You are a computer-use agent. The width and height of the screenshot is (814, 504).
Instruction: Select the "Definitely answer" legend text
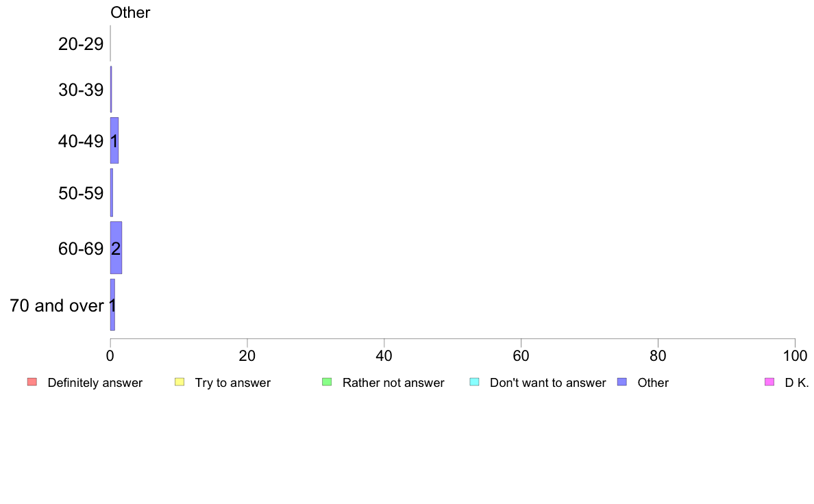point(95,383)
